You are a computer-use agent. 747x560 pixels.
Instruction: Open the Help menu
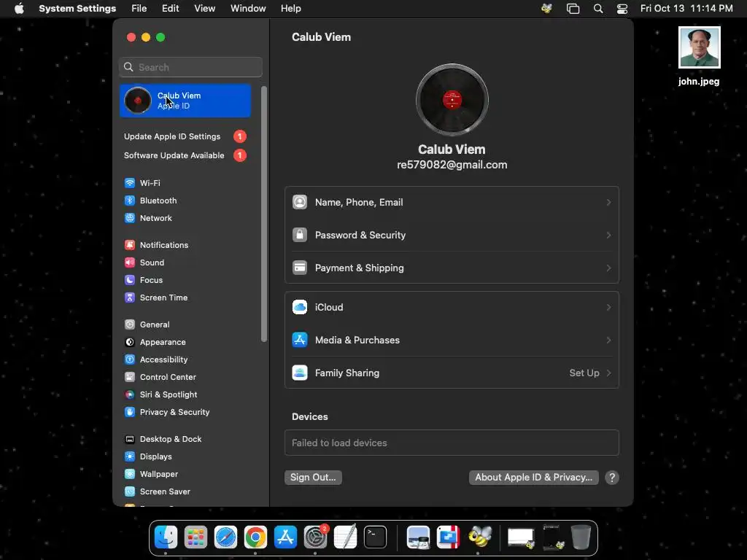click(290, 9)
